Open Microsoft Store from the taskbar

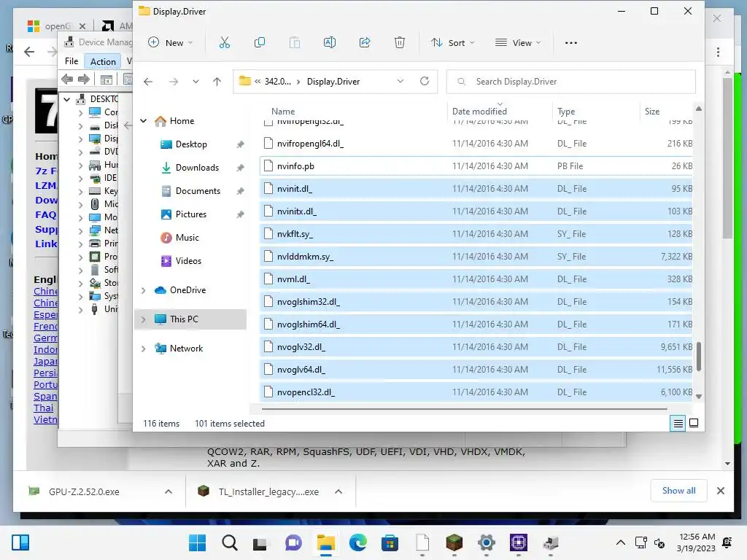tap(390, 542)
